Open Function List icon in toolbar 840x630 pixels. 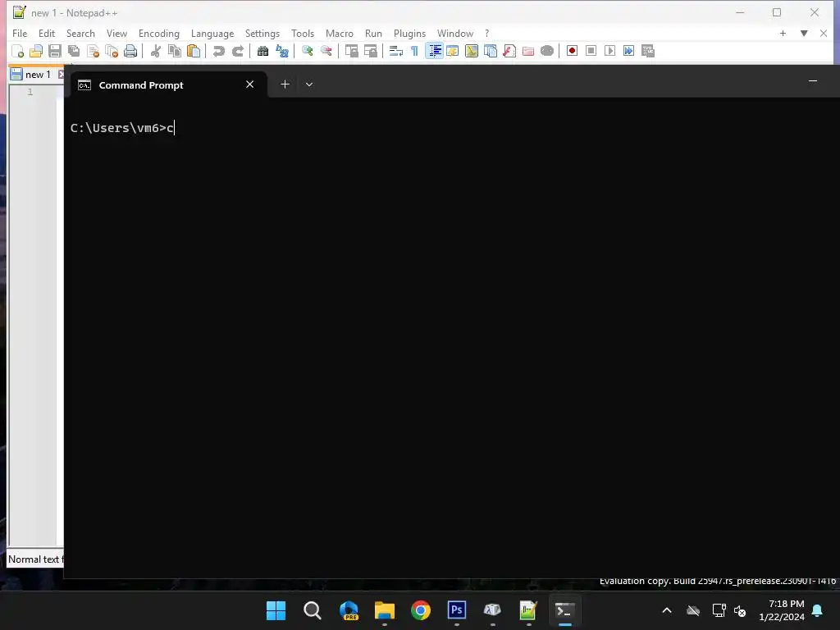509,51
